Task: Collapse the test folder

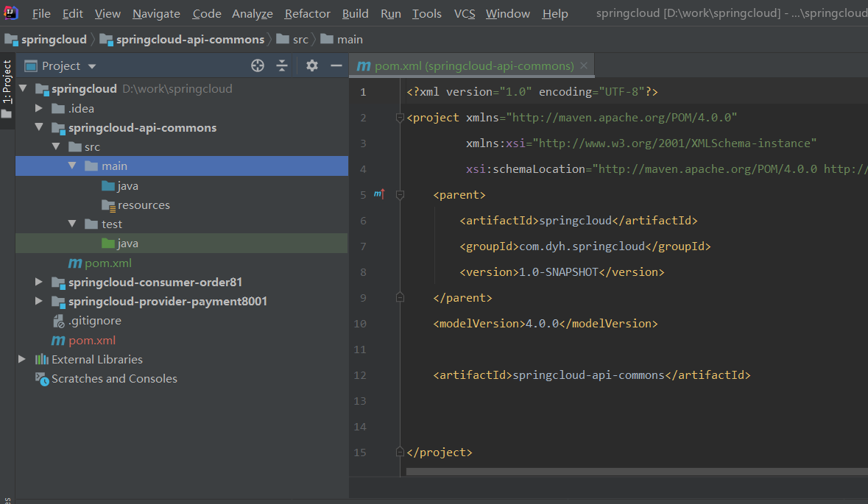Action: click(73, 224)
